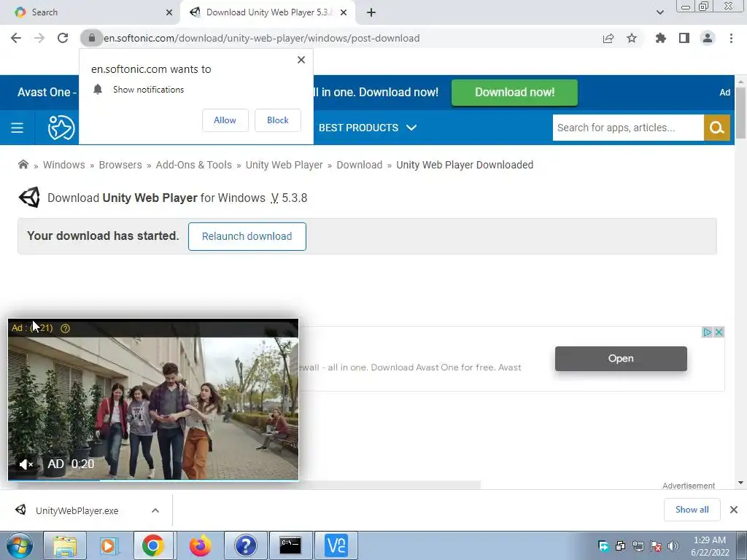747x560 pixels.
Task: Open Firefox from the taskbar
Action: click(200, 545)
